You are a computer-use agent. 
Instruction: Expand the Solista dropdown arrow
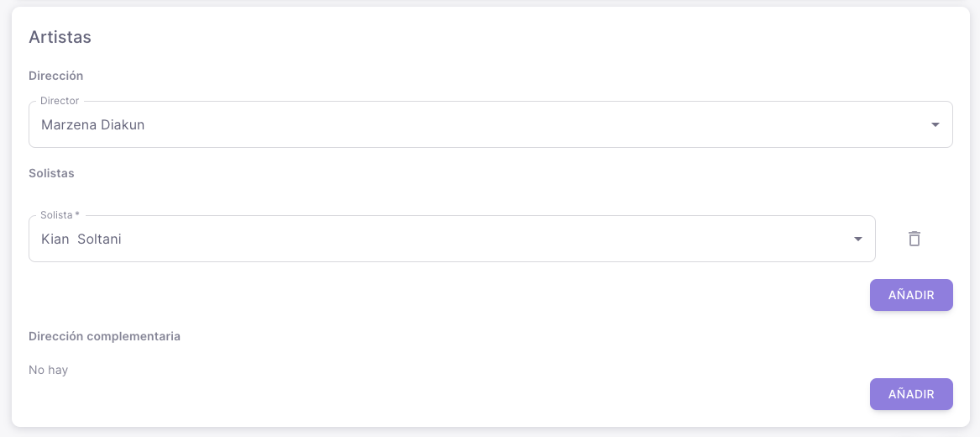point(858,239)
